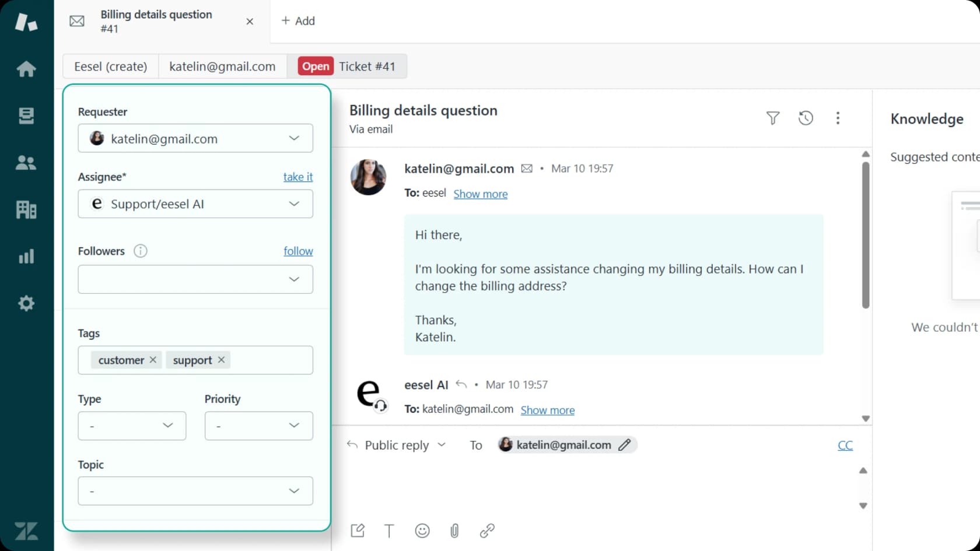Click the Zendesk logo at sidebar bottom

click(26, 531)
